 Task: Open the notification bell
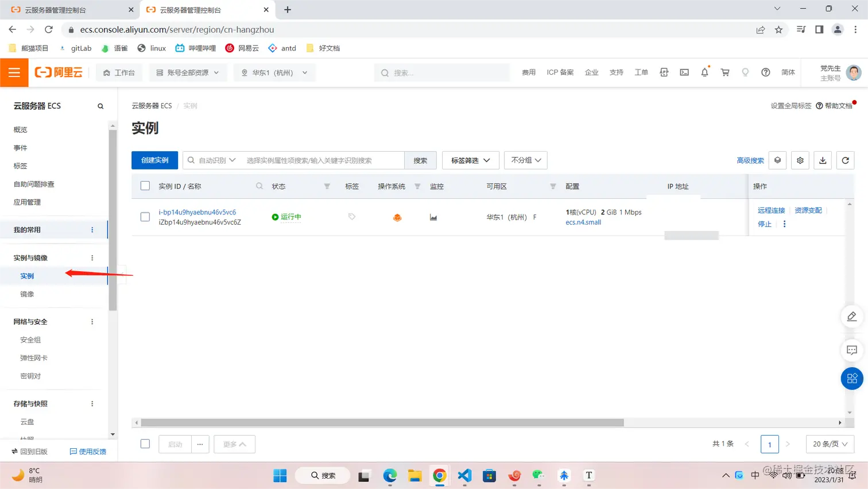point(704,72)
